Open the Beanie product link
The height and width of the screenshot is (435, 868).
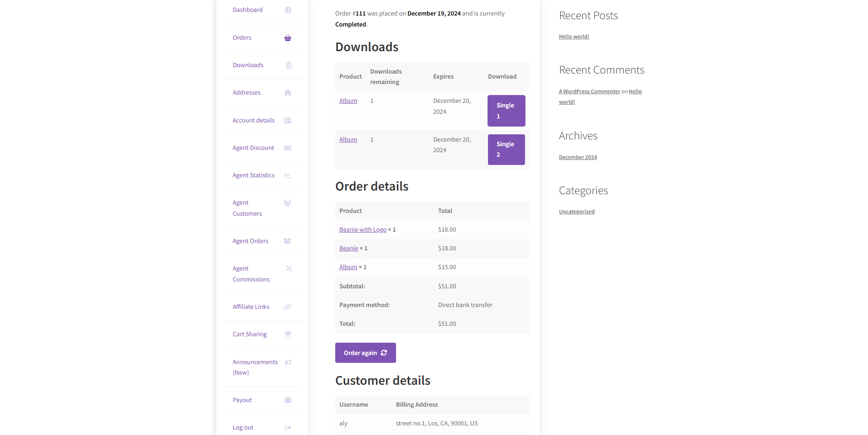(x=348, y=249)
